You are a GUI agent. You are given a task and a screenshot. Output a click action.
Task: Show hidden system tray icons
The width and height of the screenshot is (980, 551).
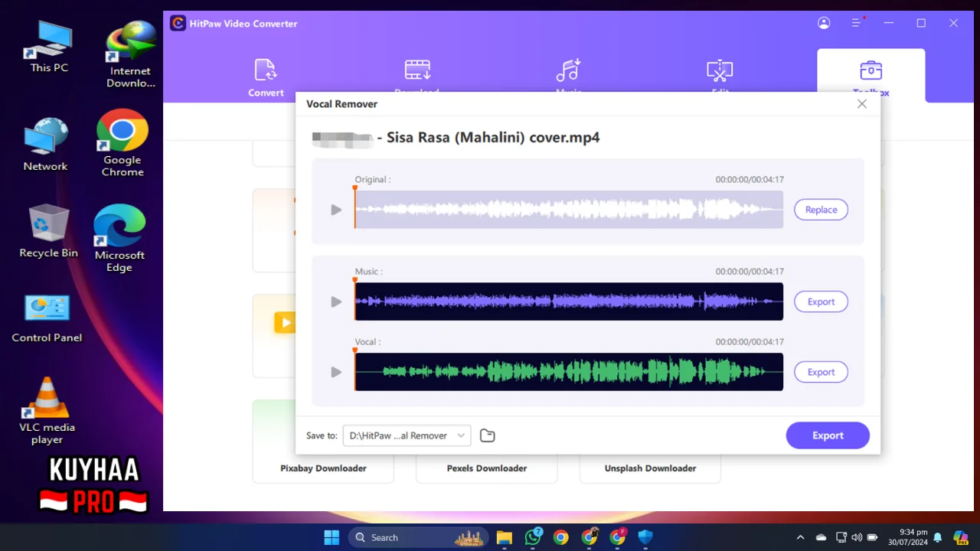[x=801, y=537]
